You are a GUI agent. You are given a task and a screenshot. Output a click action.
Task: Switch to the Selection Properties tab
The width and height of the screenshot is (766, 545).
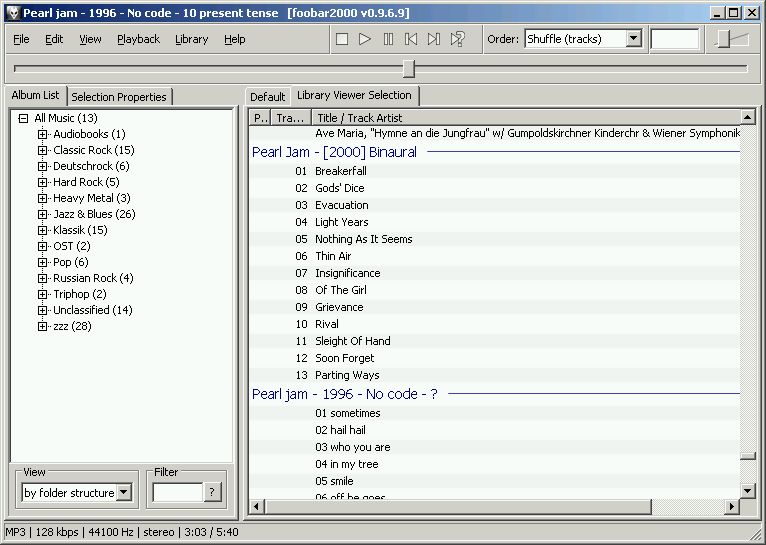tap(119, 97)
